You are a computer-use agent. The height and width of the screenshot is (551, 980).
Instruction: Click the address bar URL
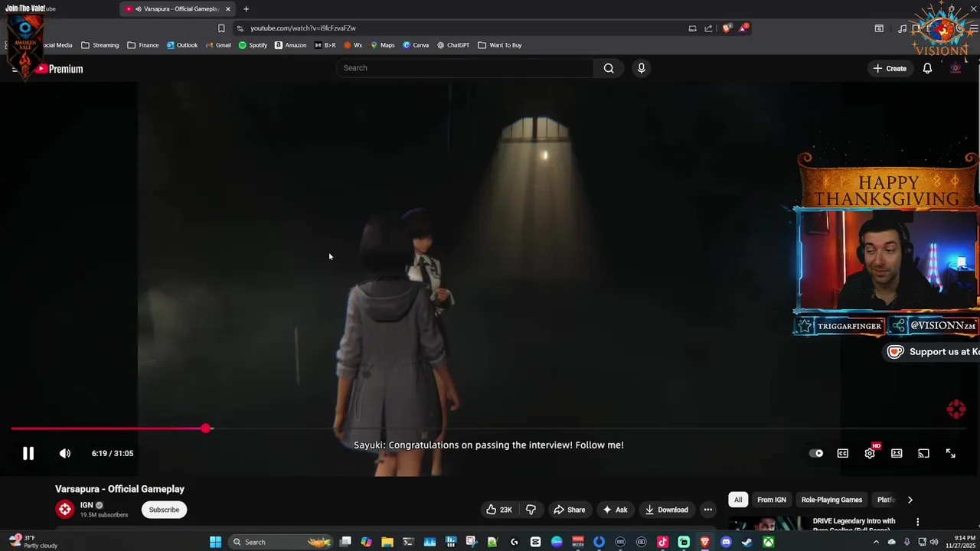coord(303,28)
